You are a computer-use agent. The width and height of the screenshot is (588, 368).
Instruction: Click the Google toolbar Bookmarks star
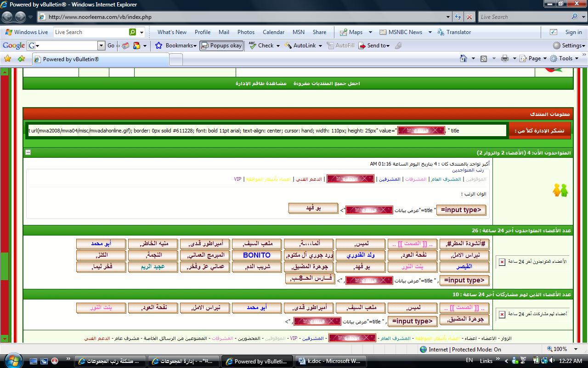pyautogui.click(x=159, y=46)
